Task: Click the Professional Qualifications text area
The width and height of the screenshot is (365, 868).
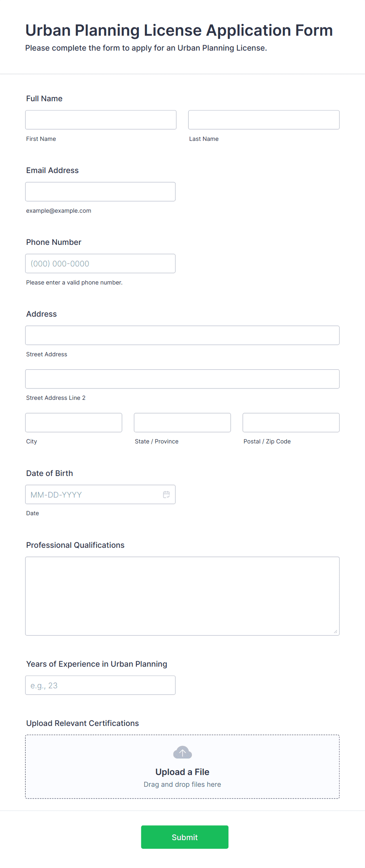Action: [x=182, y=596]
